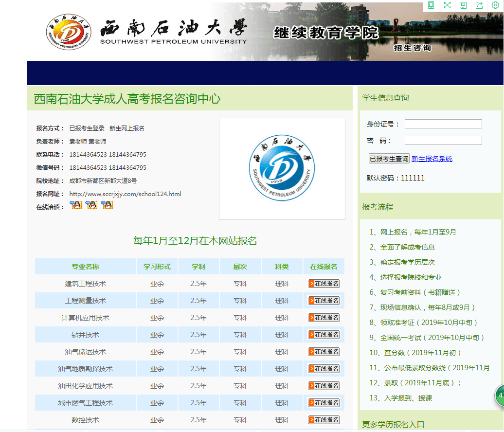Click the address 成都市新都区新都大道8号
Screen dimensions: 504x432
click(x=103, y=180)
